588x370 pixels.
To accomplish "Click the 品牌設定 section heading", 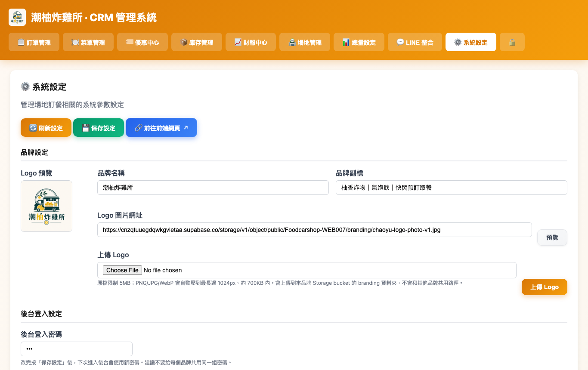I will pos(34,152).
